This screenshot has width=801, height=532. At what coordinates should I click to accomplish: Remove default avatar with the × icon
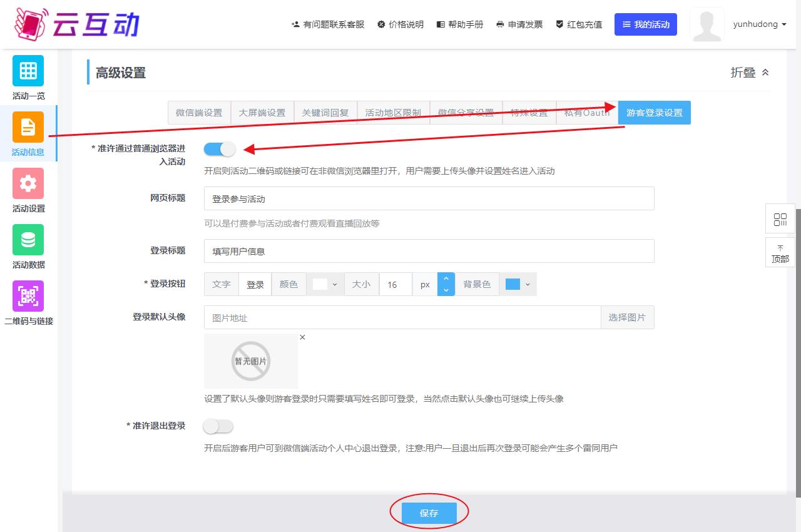[x=302, y=337]
